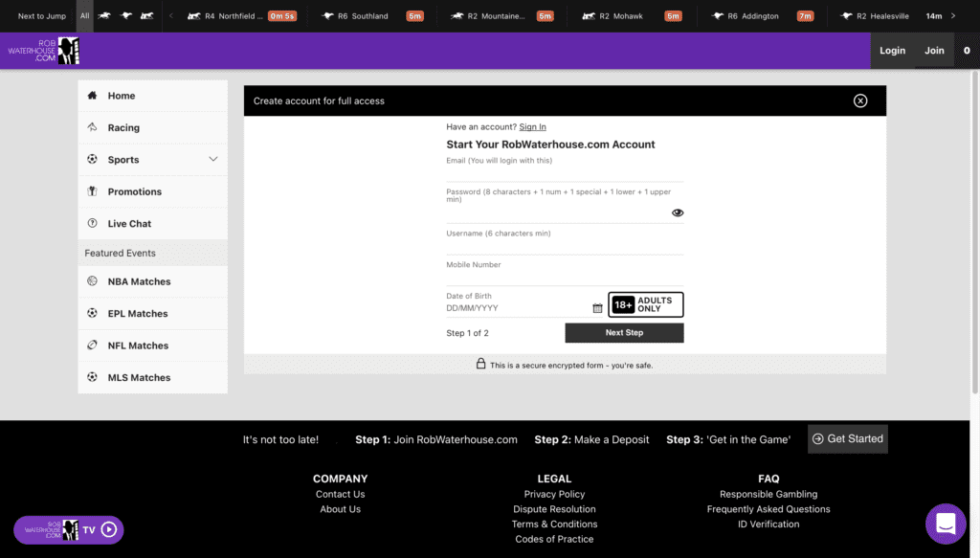Click the NBA basketball icon
Screen dimensions: 980x558
[93, 281]
